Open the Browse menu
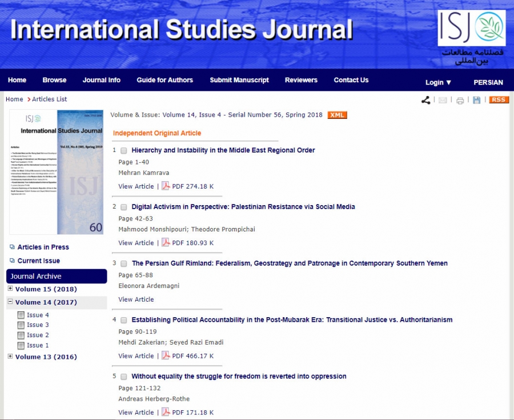 pyautogui.click(x=54, y=80)
